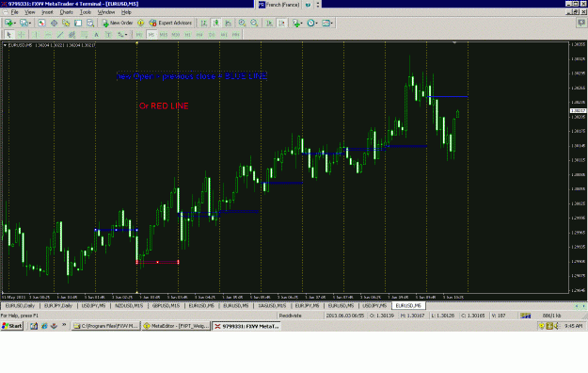Open the Data Window crosshair icon
Viewport: 588px width, 373px height.
(54, 23)
